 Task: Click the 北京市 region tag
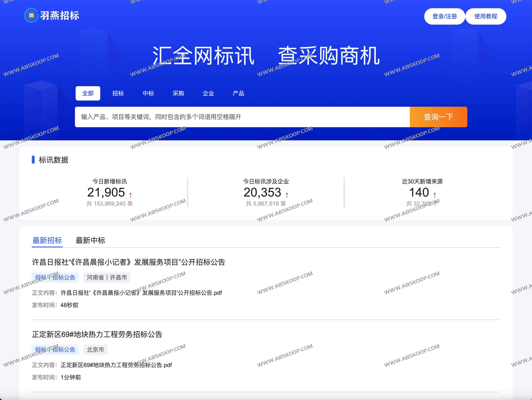click(95, 350)
